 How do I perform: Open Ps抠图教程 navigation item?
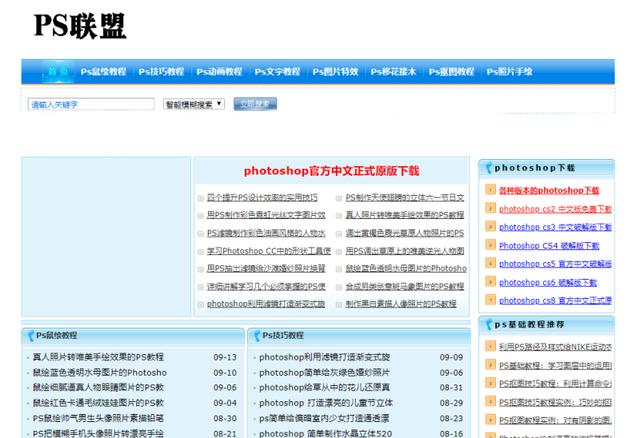point(451,72)
